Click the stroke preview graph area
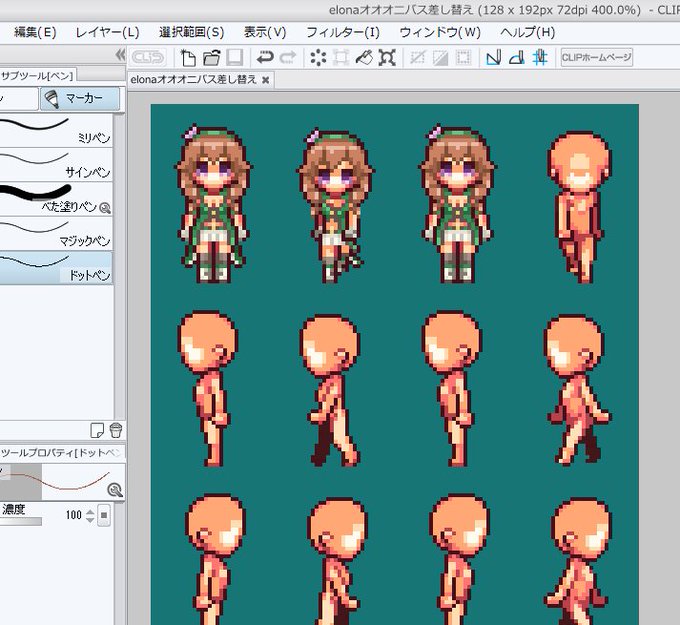 pyautogui.click(x=62, y=482)
